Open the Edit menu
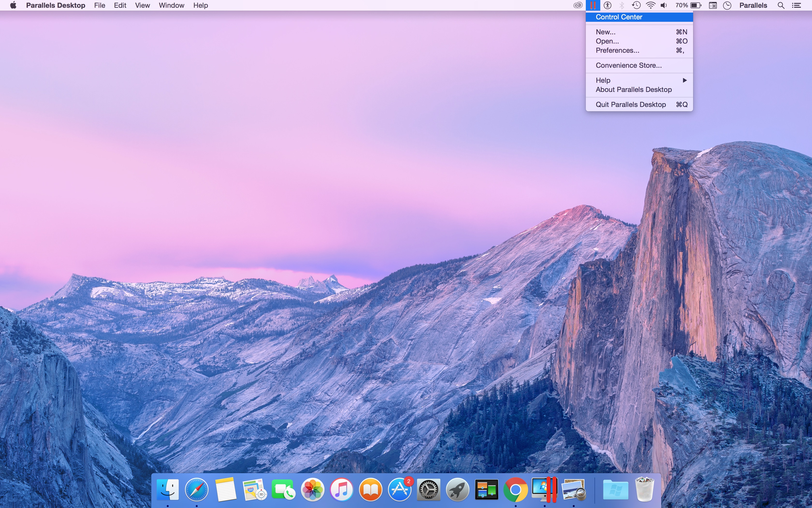 [x=120, y=5]
